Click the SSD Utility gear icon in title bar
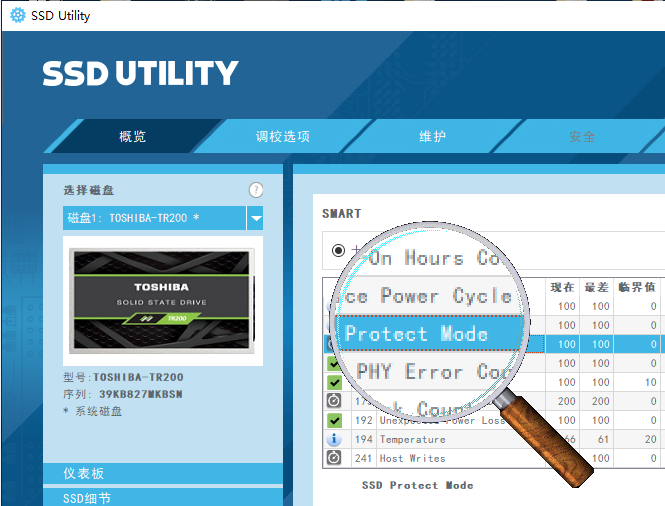Image resolution: width=665 pixels, height=506 pixels. pos(17,15)
